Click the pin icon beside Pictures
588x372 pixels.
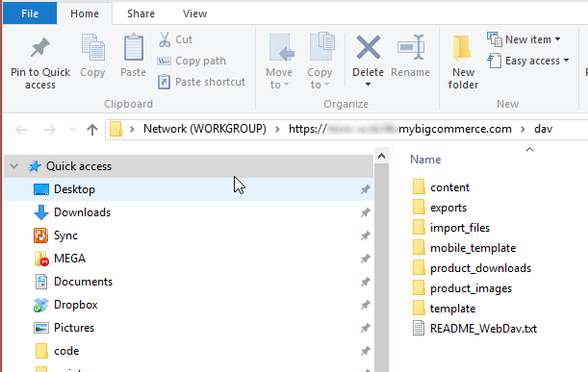[x=366, y=328]
